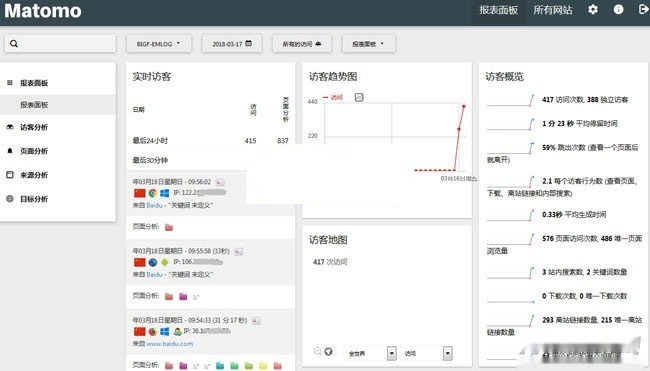Click the bell icon beside 页面分析
Viewport: 650px width, 371px height.
click(x=10, y=151)
